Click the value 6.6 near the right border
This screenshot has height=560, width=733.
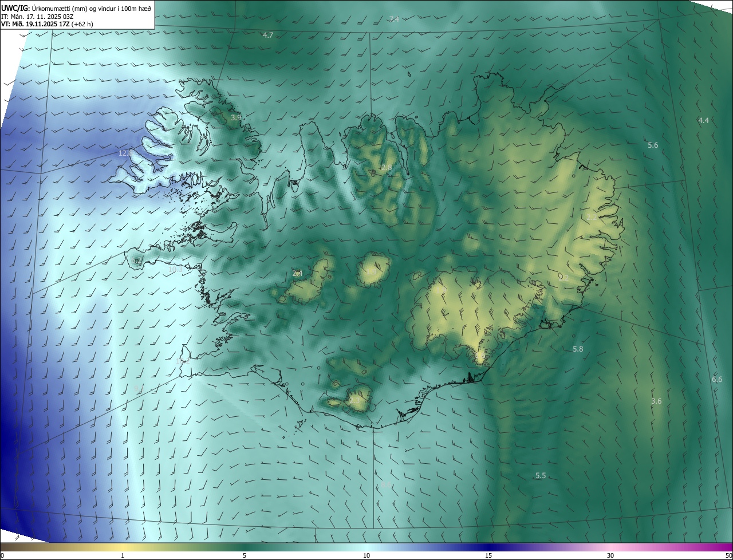point(717,380)
